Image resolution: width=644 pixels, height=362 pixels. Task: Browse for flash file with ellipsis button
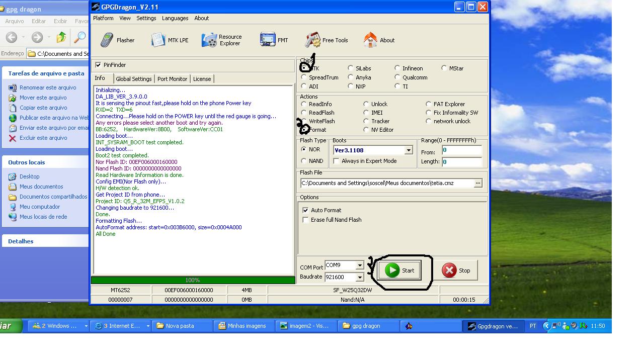click(x=478, y=183)
